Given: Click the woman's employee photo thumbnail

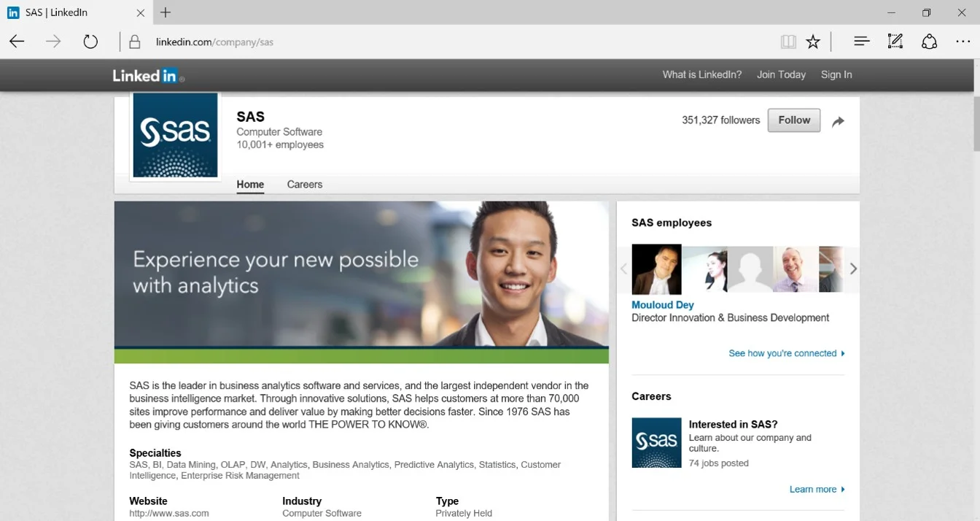Looking at the screenshot, I should click(x=705, y=269).
